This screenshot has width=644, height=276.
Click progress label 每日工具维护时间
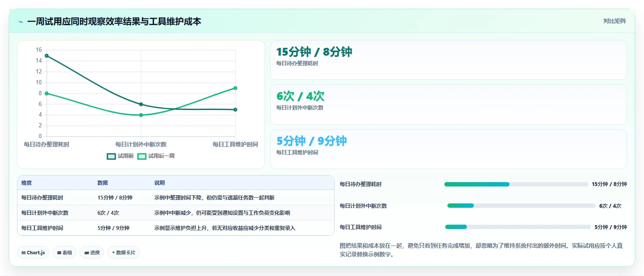coord(361,227)
